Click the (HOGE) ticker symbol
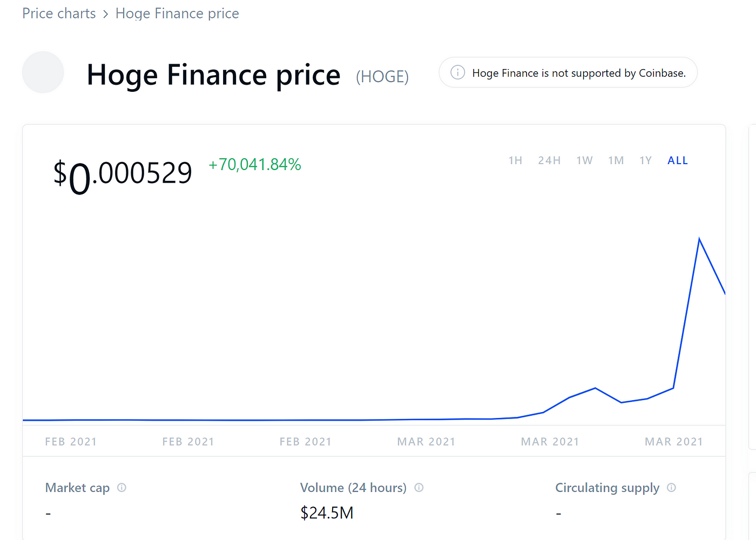Screen dimensions: 756x540 [382, 77]
